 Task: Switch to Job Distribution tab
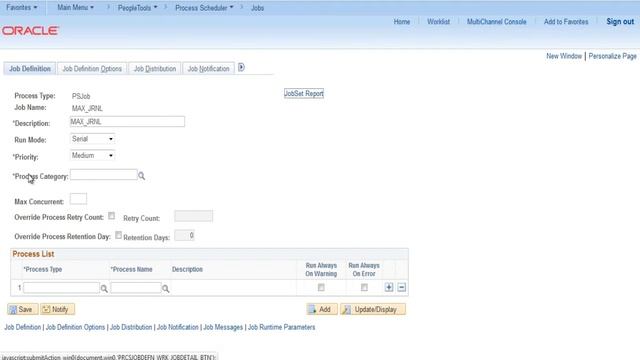point(155,69)
